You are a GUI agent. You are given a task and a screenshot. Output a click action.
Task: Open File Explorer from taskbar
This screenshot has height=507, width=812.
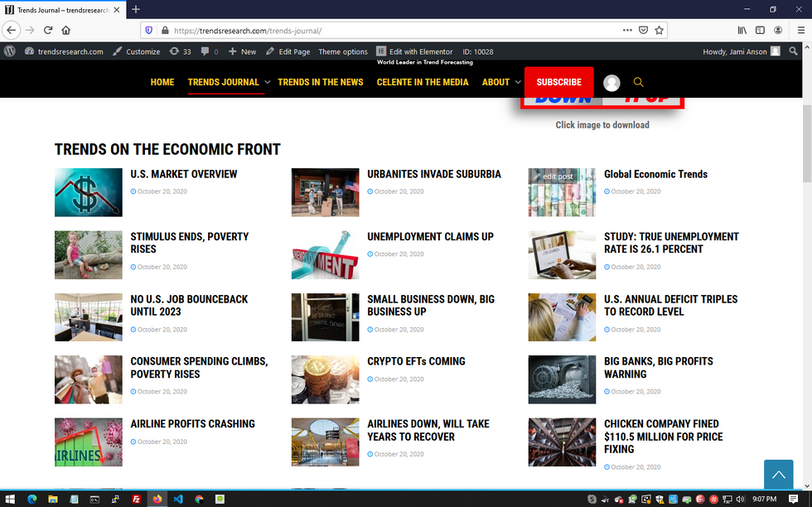click(53, 500)
